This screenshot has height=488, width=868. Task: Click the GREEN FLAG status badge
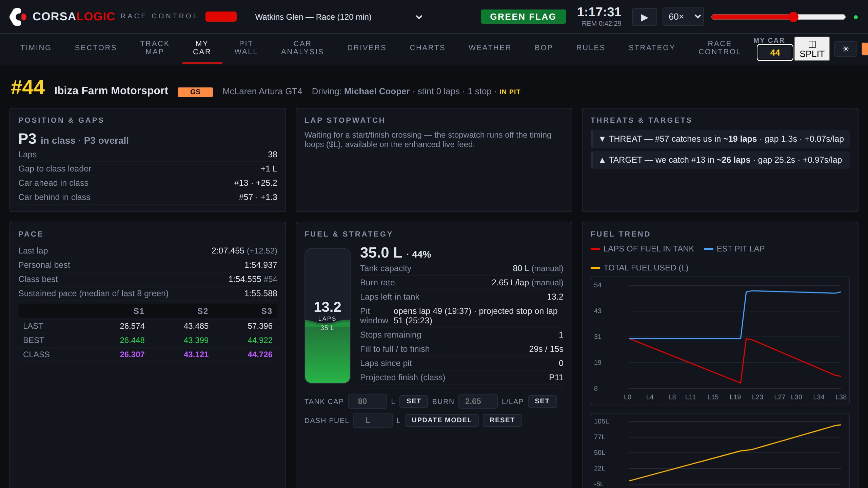pyautogui.click(x=523, y=17)
